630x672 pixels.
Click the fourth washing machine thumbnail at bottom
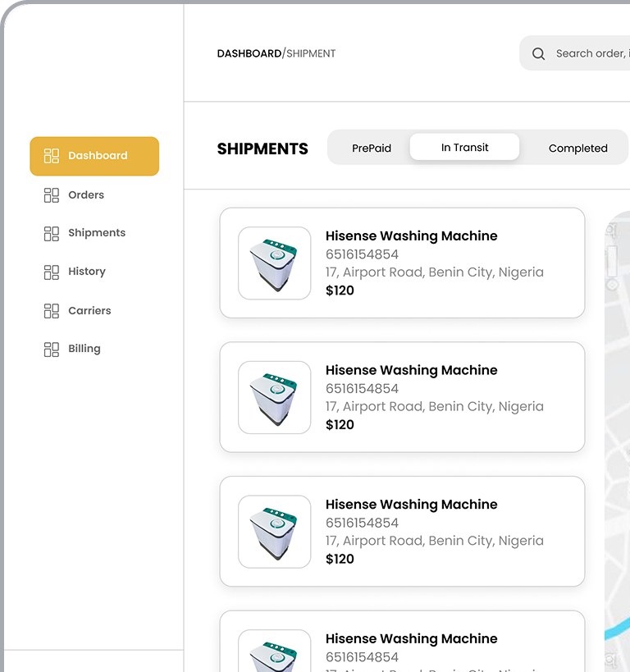274,651
